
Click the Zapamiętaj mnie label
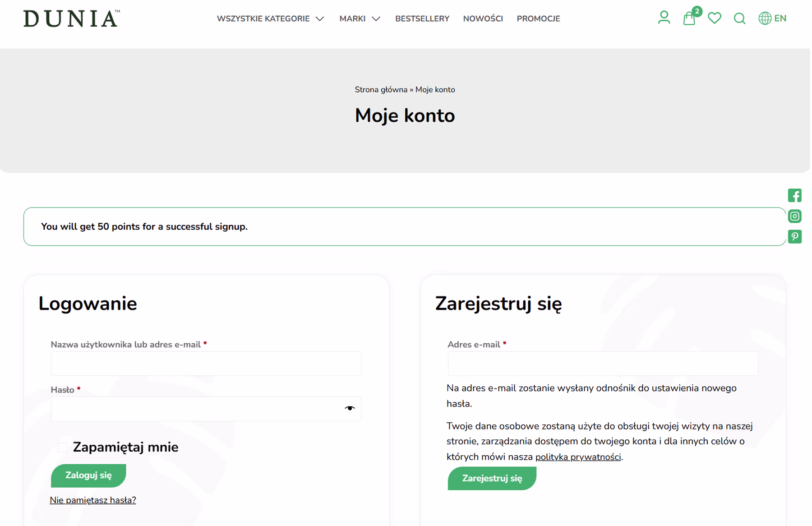[x=125, y=447]
